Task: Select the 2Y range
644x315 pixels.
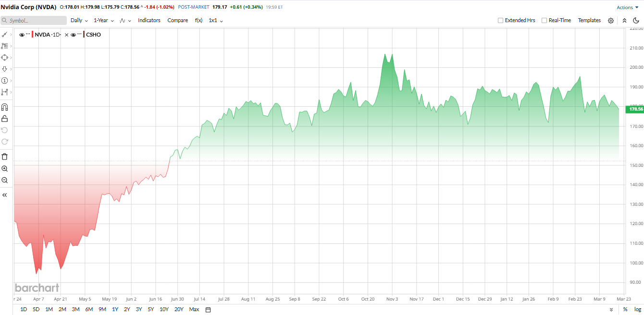Action: coord(127,309)
